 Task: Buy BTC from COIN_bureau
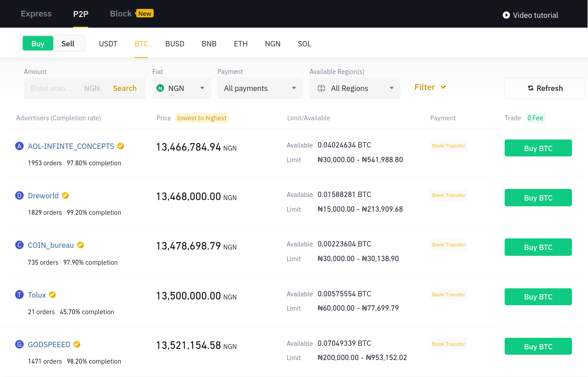point(538,247)
